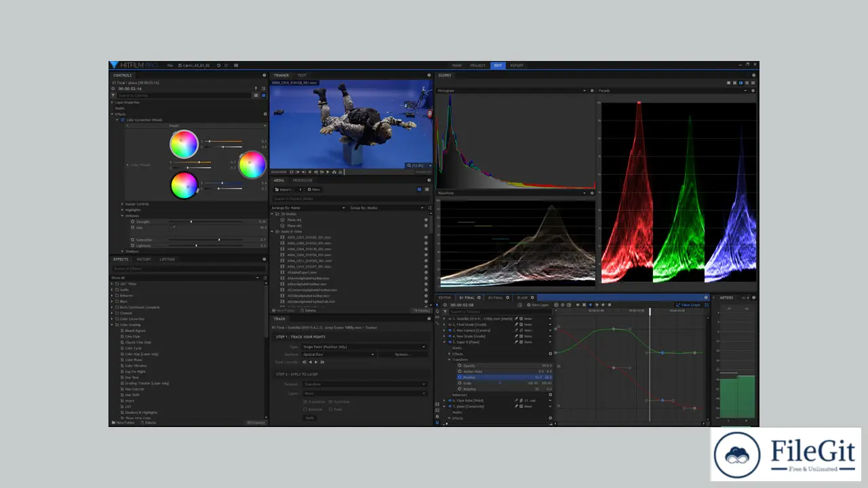
Task: Switch to the TEXT tab
Action: 302,75
